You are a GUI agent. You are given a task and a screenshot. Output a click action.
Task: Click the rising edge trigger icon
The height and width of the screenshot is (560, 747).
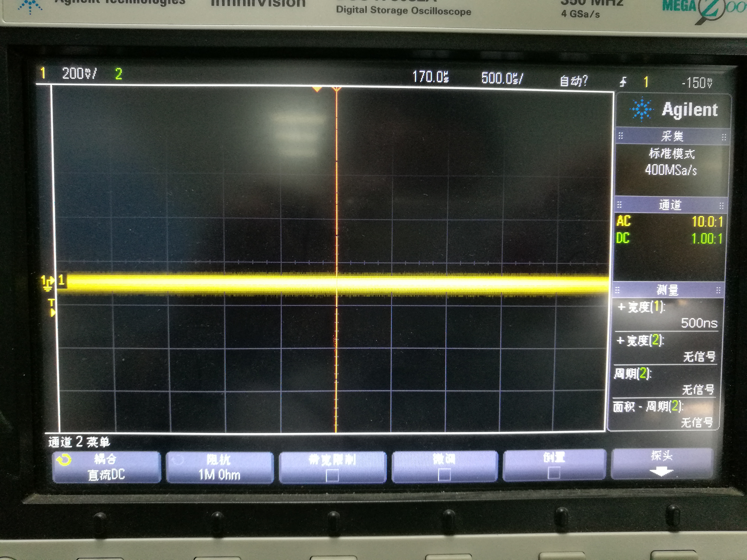[x=623, y=82]
